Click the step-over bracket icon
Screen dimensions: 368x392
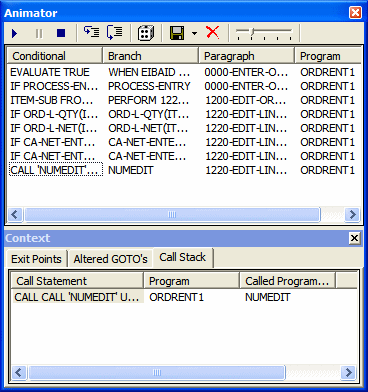tap(115, 32)
